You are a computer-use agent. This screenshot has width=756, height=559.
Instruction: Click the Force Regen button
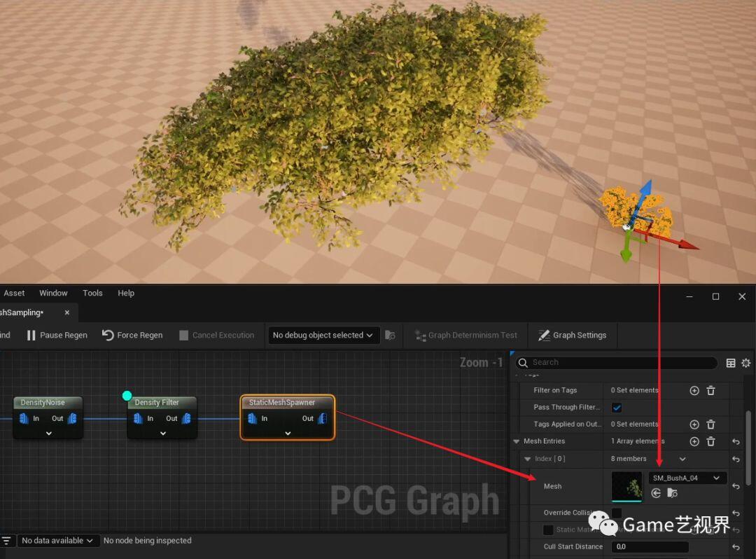132,336
